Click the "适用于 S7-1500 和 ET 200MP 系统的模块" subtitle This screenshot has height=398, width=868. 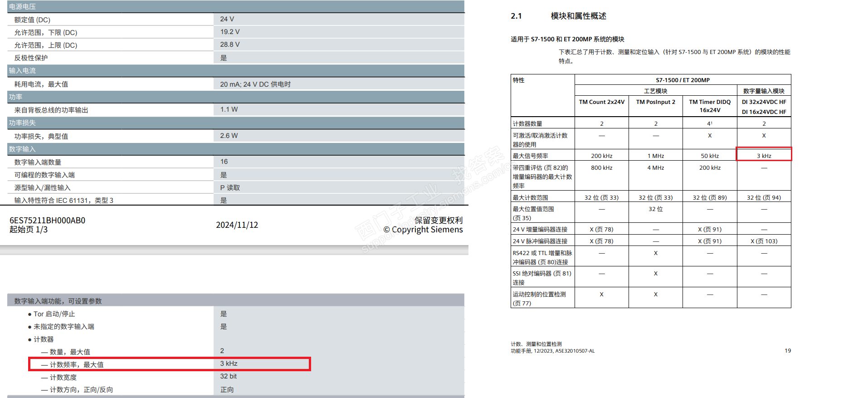(x=567, y=39)
